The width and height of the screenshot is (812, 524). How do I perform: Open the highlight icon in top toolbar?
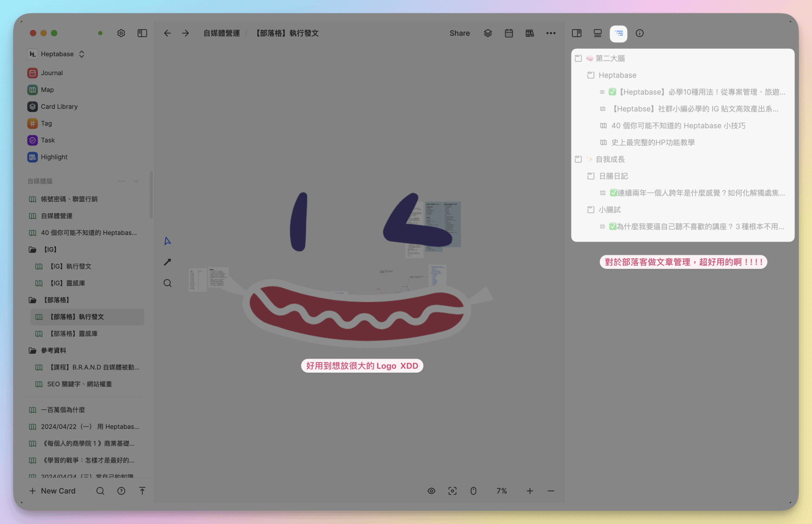coord(529,33)
